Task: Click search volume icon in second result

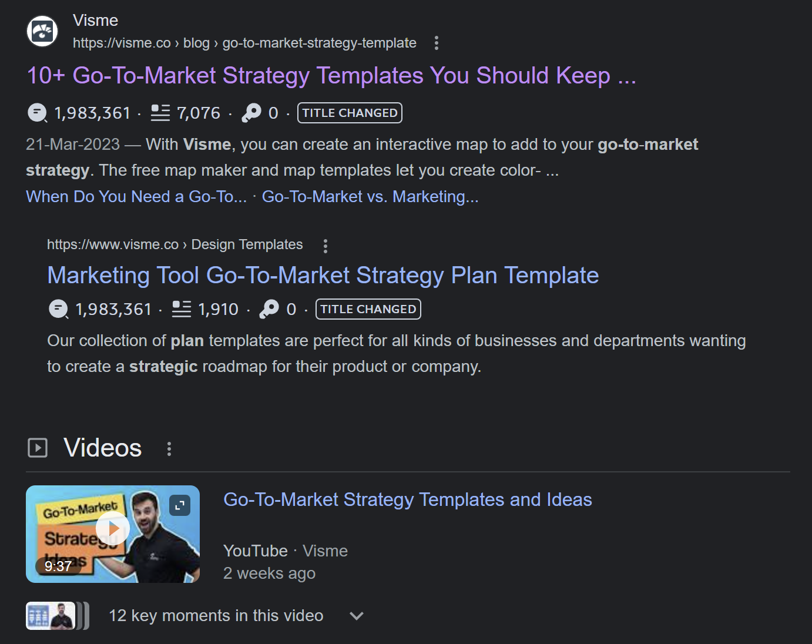Action: click(x=58, y=309)
